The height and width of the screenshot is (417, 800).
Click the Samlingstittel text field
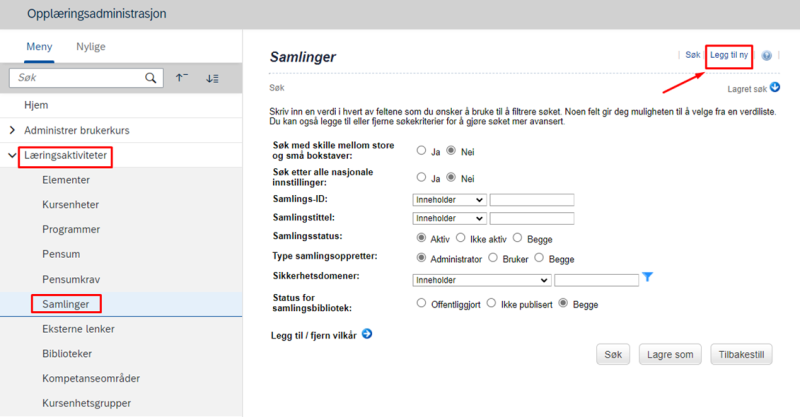pyautogui.click(x=532, y=218)
